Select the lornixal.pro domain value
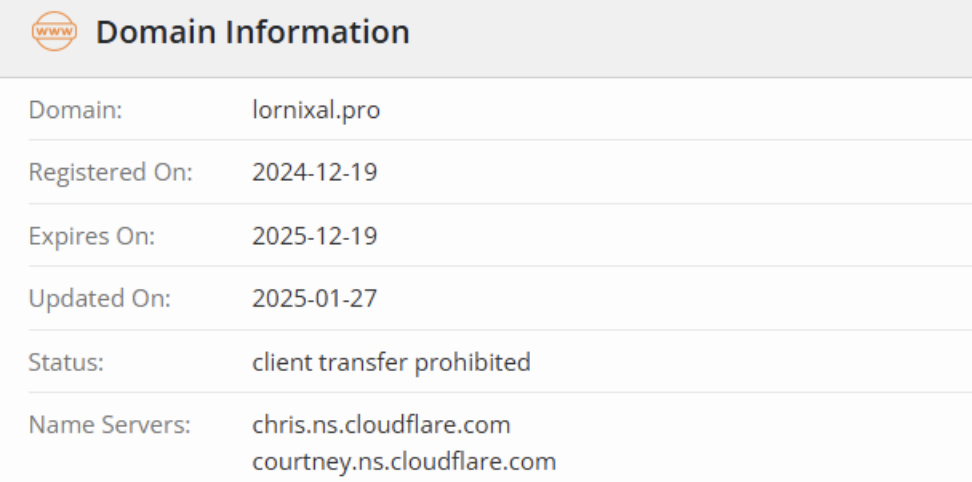Screen dimensions: 972x482 316,110
